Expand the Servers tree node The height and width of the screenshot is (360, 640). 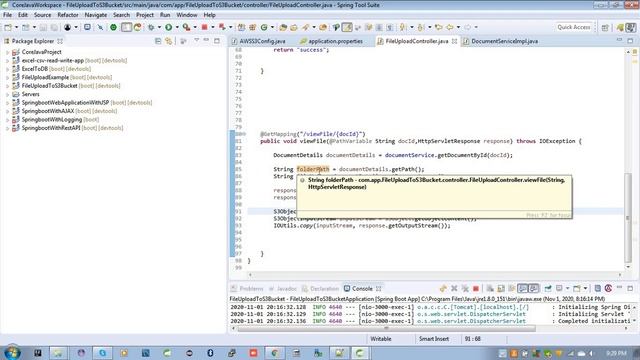coord(7,94)
